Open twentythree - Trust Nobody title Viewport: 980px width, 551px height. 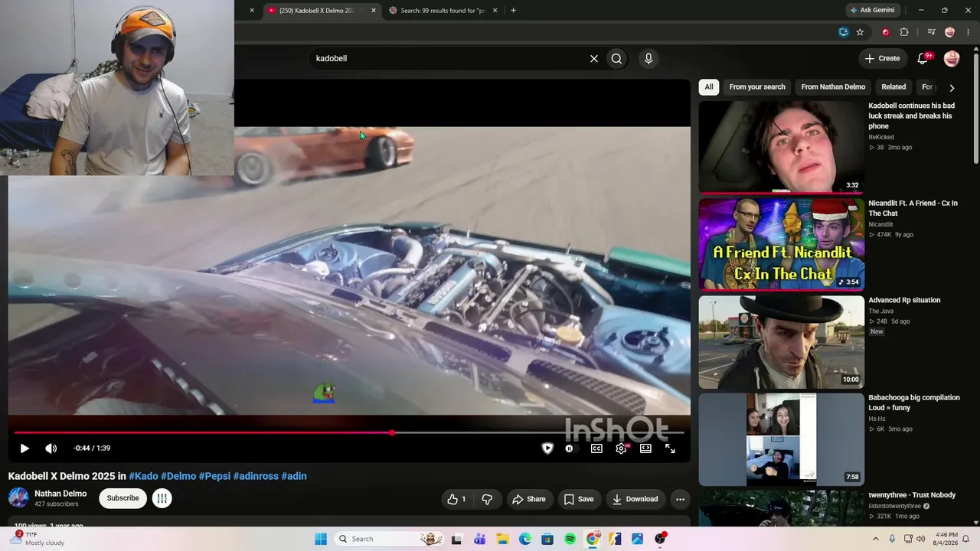(912, 495)
